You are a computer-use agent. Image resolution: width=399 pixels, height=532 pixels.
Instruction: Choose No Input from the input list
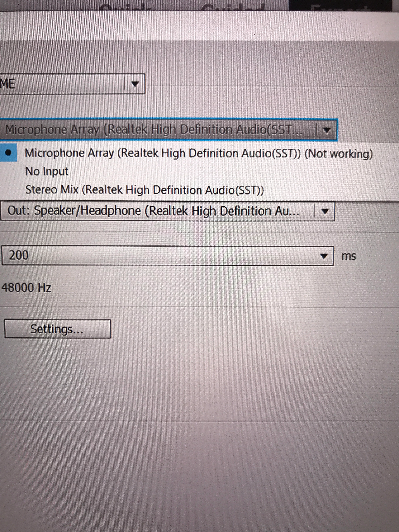pos(47,172)
